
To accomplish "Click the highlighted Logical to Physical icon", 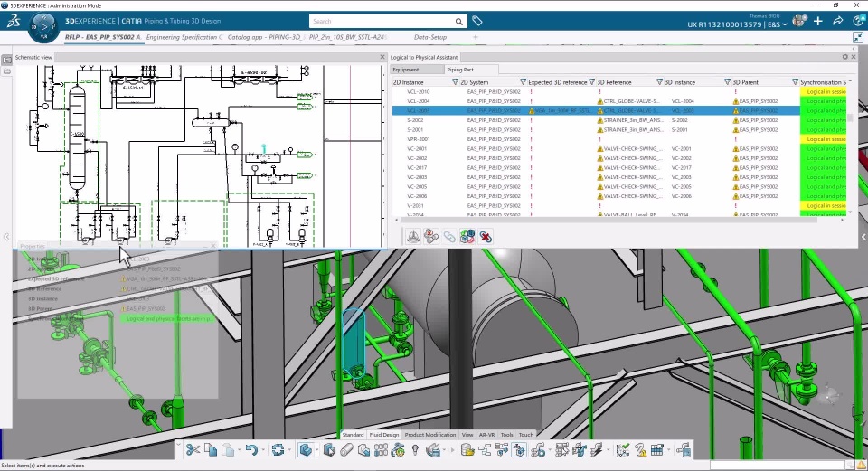I will pyautogui.click(x=519, y=450).
